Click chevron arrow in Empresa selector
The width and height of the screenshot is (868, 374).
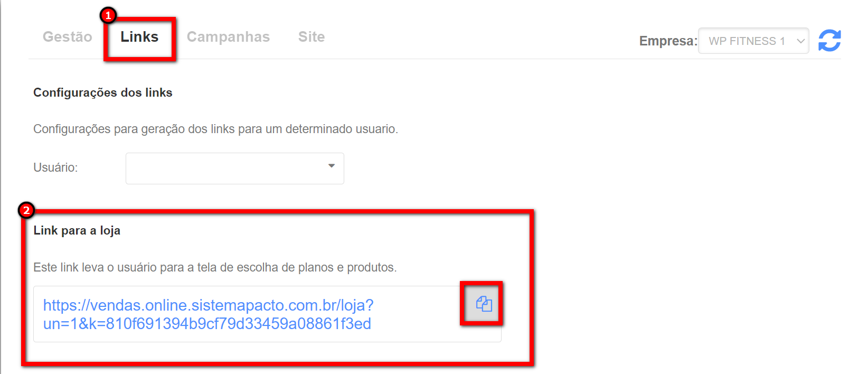[x=800, y=41]
